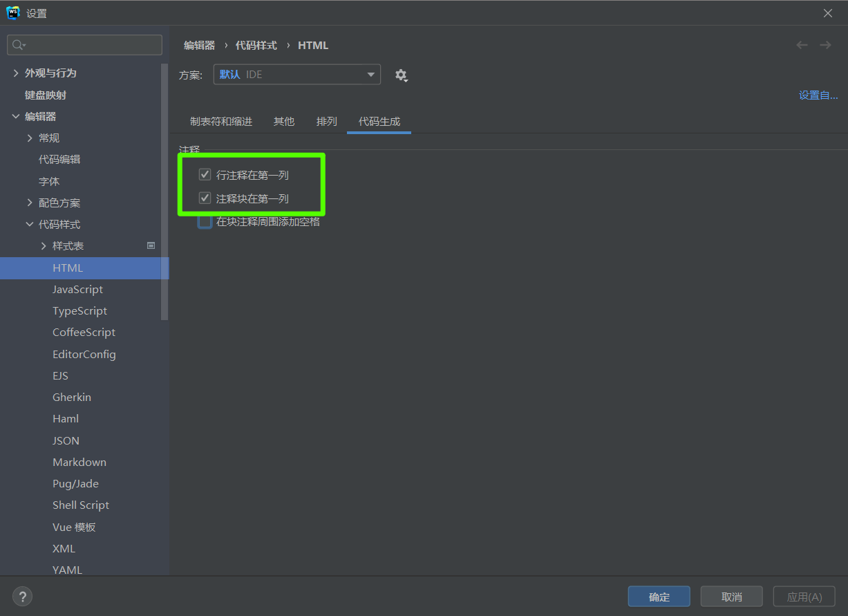Click the 确定 button

click(659, 597)
